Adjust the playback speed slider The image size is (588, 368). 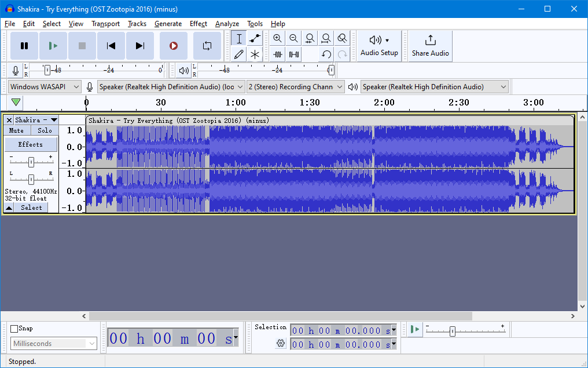(x=452, y=331)
